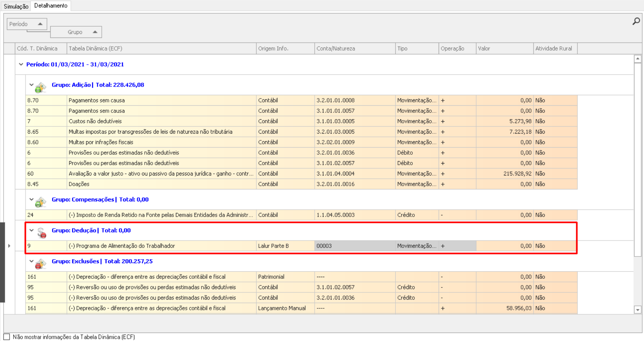
Task: Collapse the Grupo: Dedução section
Action: (x=32, y=230)
